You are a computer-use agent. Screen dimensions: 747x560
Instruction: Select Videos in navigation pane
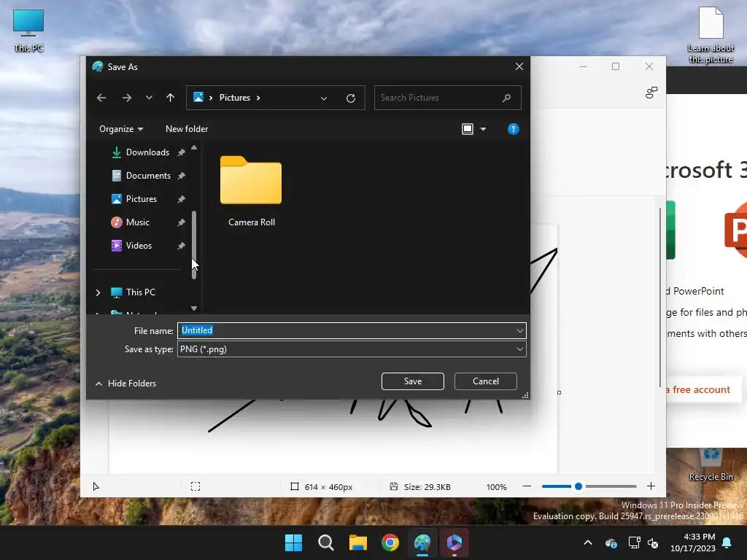[139, 246]
